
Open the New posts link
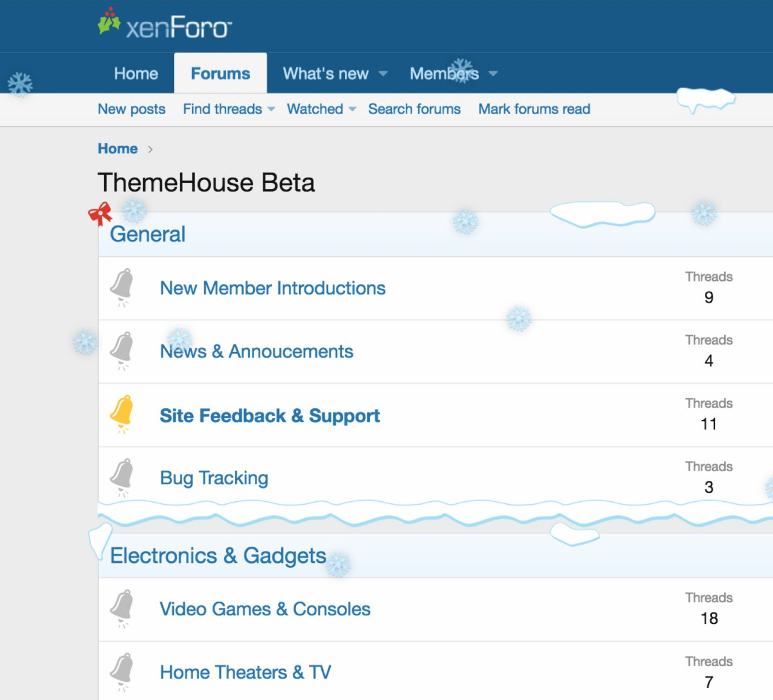point(132,109)
